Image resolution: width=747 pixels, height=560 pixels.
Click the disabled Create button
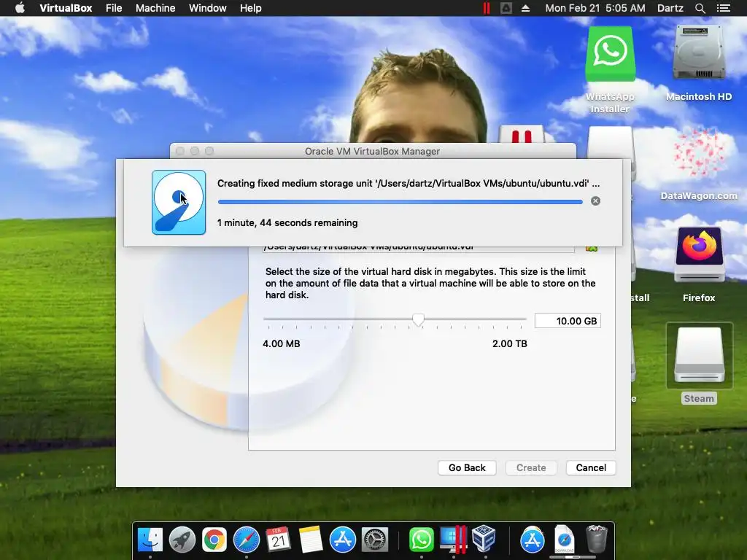(531, 467)
